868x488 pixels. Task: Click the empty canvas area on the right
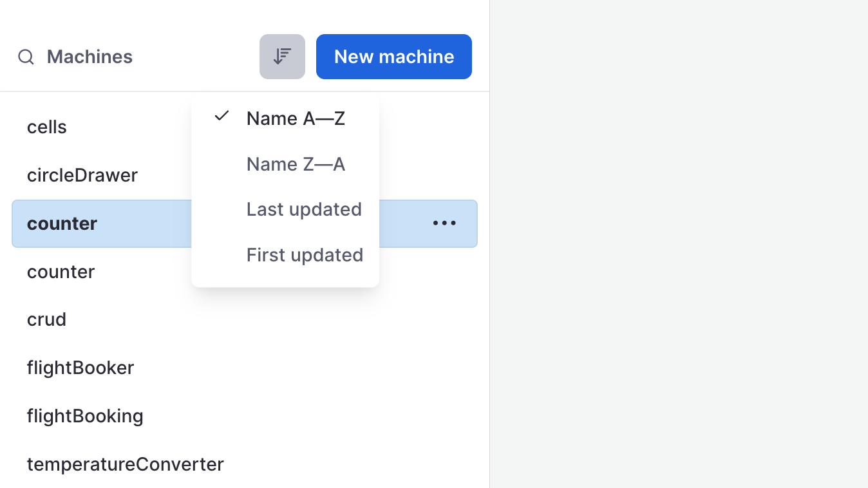point(676,258)
